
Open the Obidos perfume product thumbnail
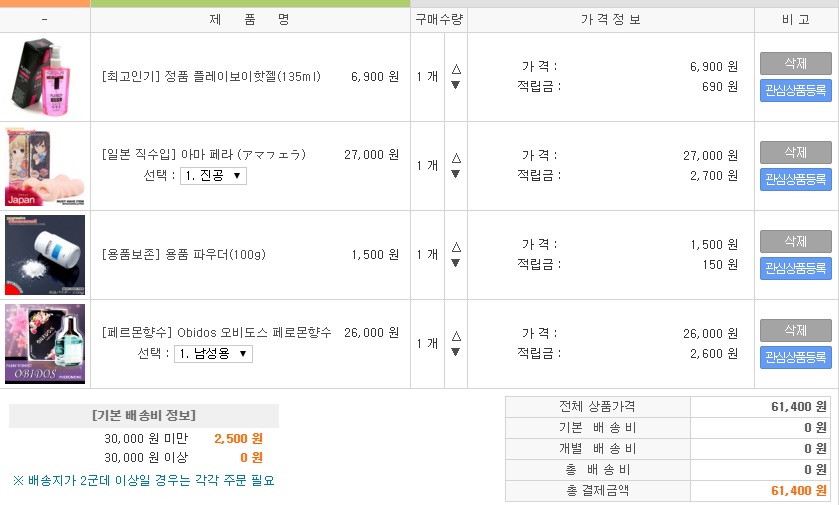(45, 343)
